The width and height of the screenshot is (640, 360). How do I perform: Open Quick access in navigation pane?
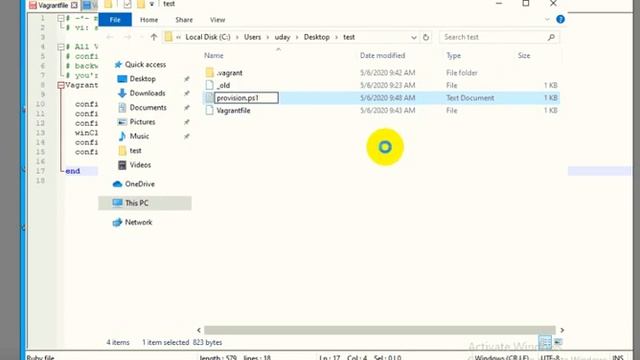(145, 64)
